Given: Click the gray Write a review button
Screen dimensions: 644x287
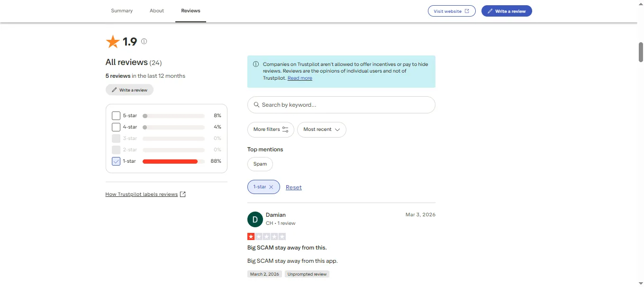Looking at the screenshot, I should 129,90.
